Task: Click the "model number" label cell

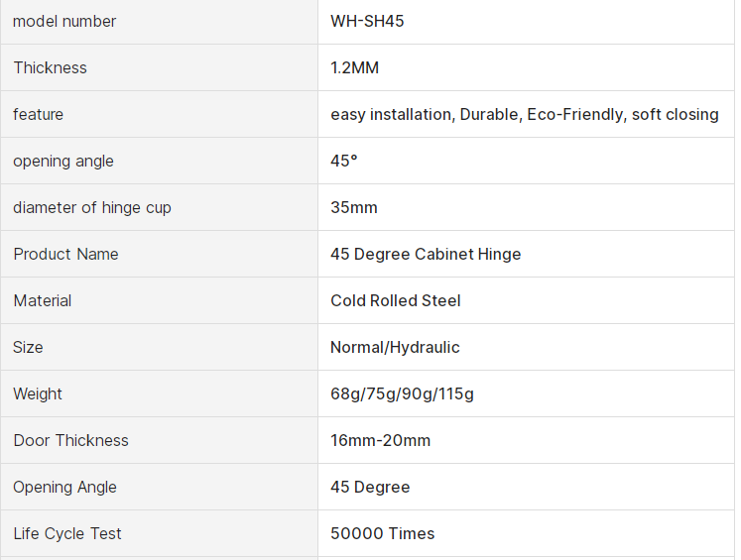Action: click(64, 21)
